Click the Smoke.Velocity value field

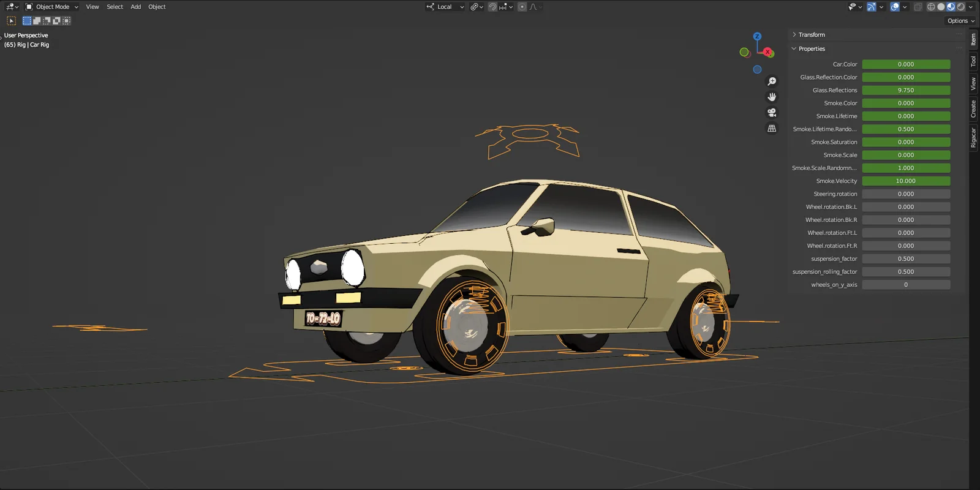tap(906, 181)
